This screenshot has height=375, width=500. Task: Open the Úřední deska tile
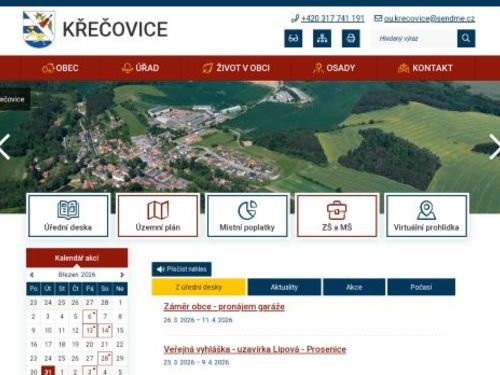click(68, 216)
